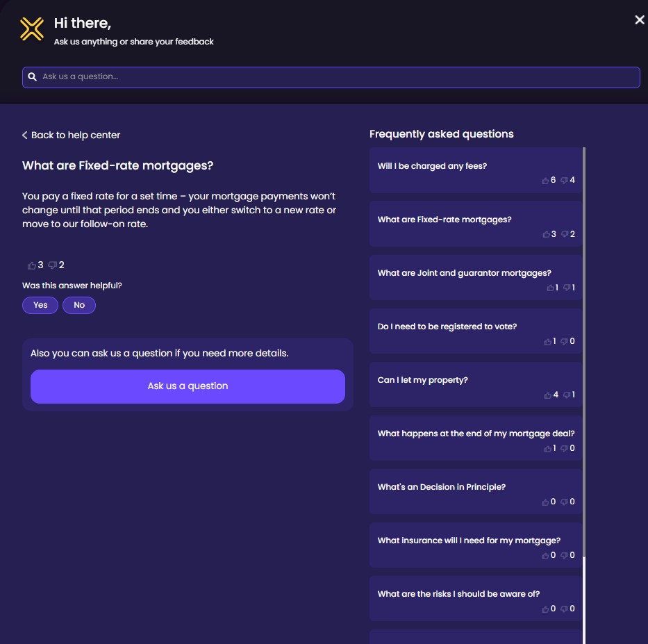Open 'What insurance will I need for my mortgage?'
The width and height of the screenshot is (648, 644).
(469, 540)
